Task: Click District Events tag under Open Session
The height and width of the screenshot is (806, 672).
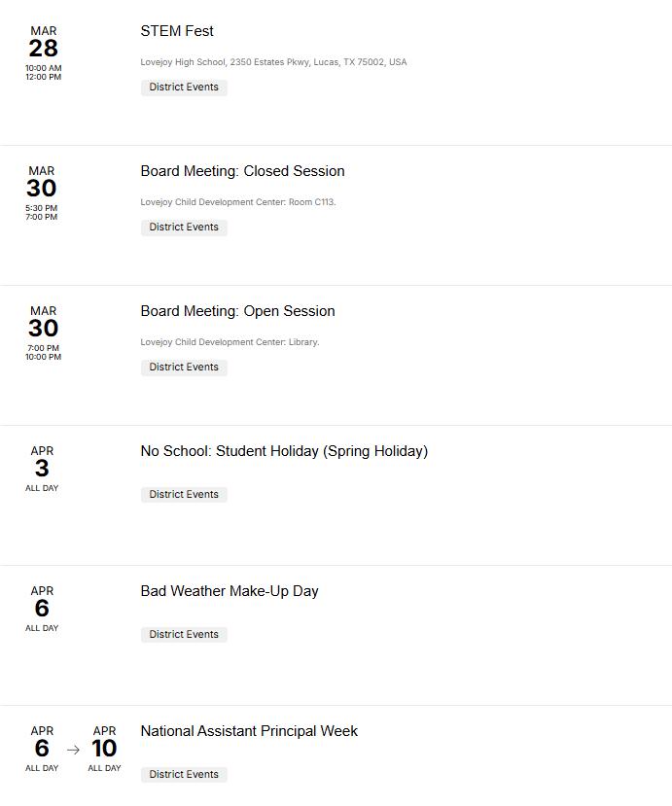Action: (184, 368)
